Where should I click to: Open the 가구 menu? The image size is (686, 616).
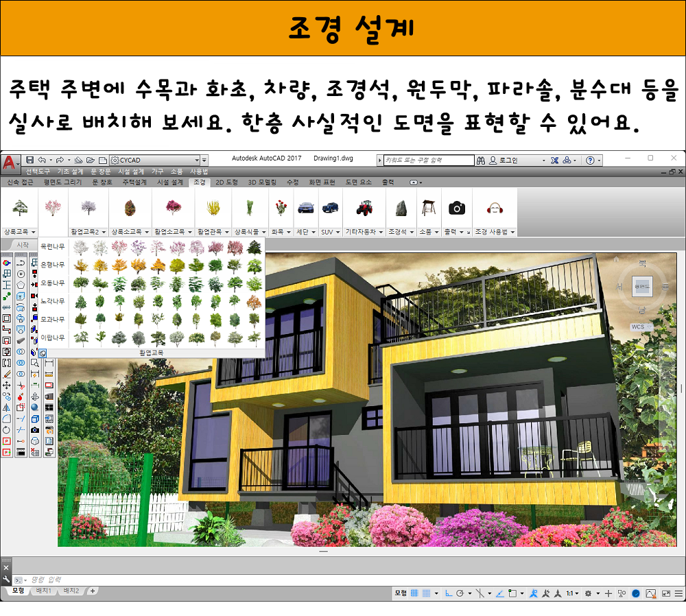(158, 171)
